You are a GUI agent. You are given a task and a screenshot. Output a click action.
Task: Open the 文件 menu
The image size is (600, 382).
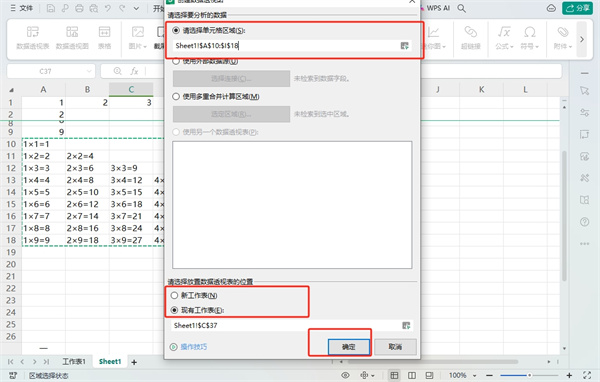(22, 8)
